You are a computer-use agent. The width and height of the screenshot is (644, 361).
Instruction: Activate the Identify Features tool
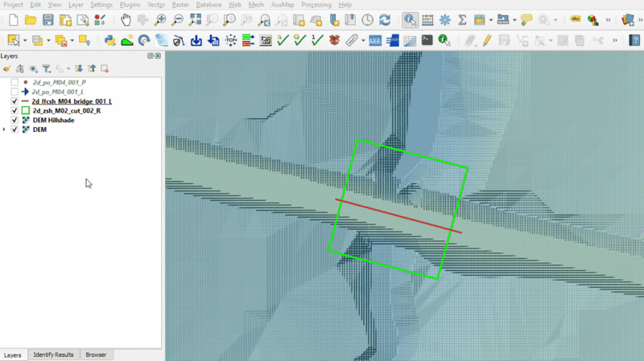tap(410, 19)
